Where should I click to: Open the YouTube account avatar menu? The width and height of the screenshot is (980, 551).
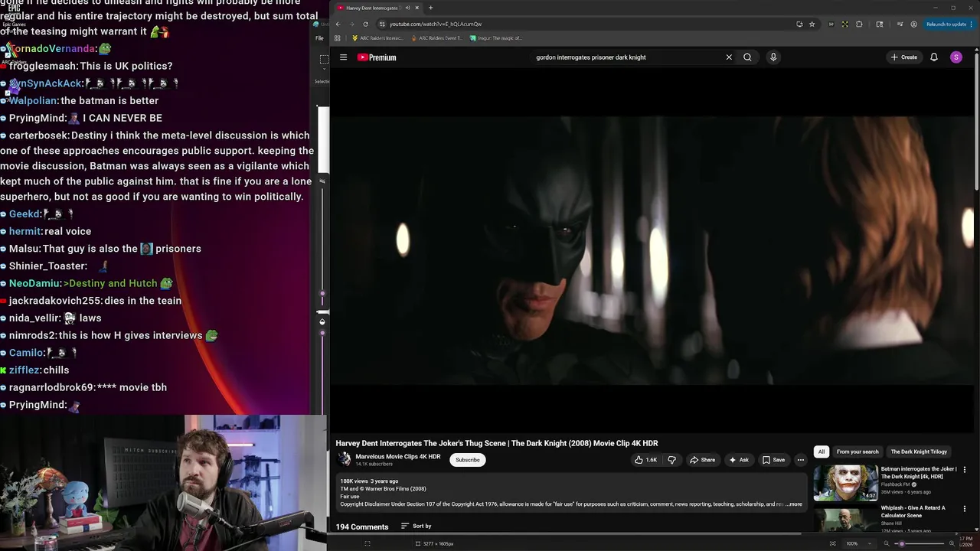tap(955, 57)
